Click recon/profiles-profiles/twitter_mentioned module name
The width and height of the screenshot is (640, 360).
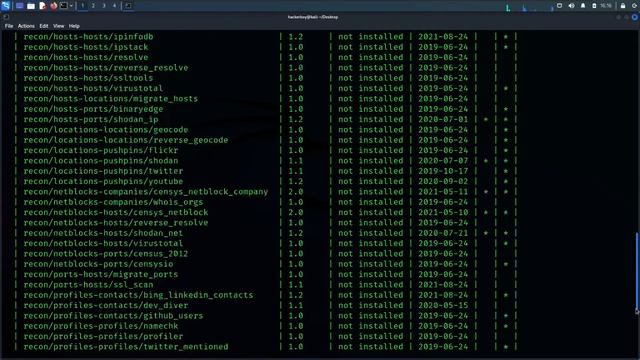coord(126,347)
